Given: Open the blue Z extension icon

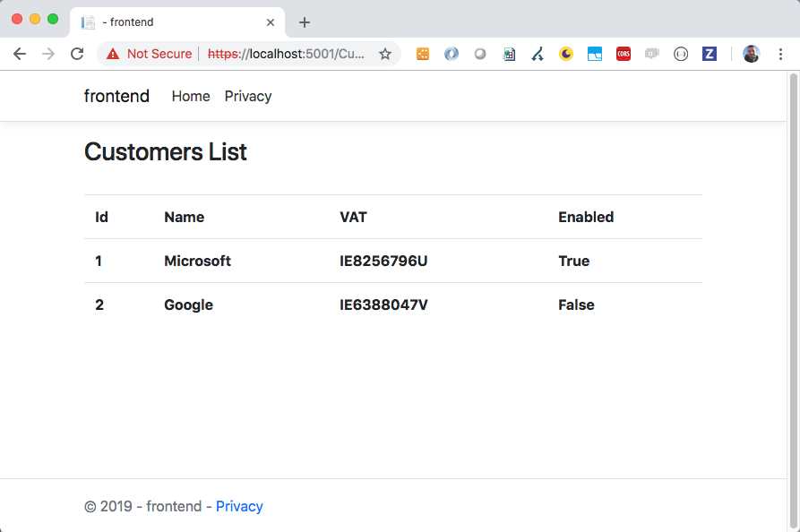Looking at the screenshot, I should [x=710, y=54].
